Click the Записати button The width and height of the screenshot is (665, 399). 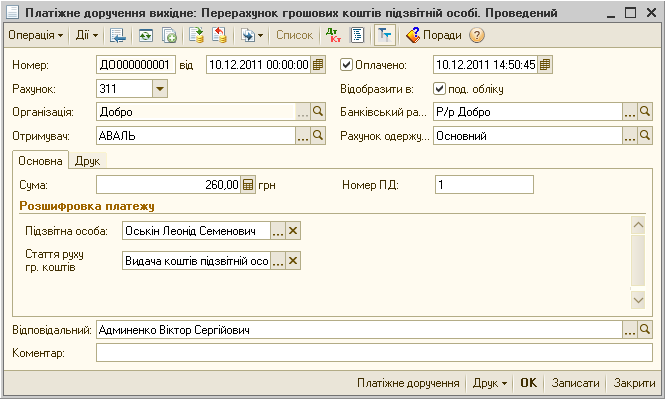(x=576, y=383)
